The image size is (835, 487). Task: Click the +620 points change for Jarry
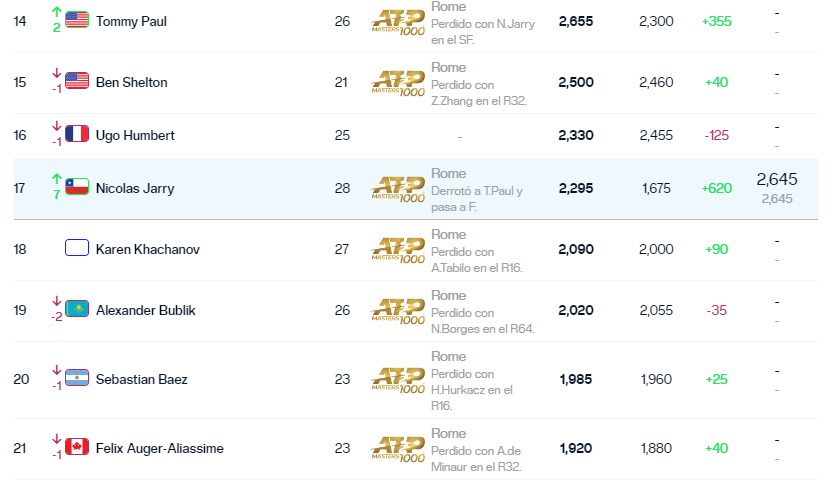716,188
